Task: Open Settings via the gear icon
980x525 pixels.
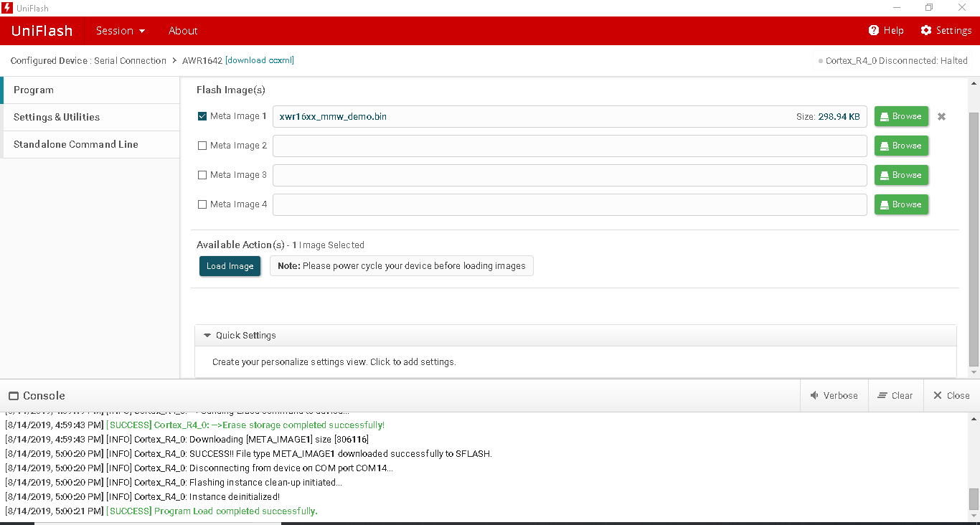Action: coord(946,31)
